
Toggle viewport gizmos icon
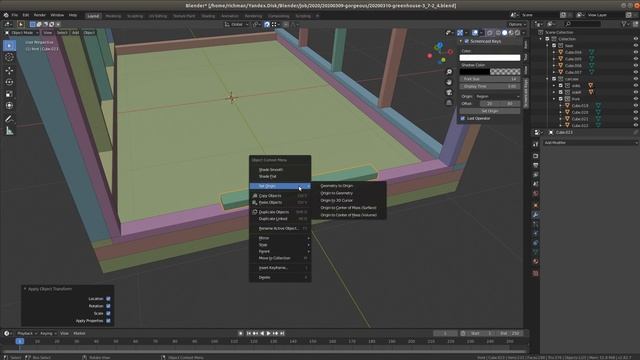pos(460,33)
